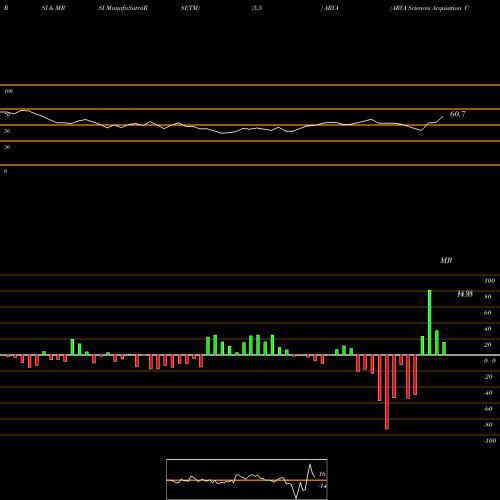Click the RSI axis label 0

click(5, 171)
